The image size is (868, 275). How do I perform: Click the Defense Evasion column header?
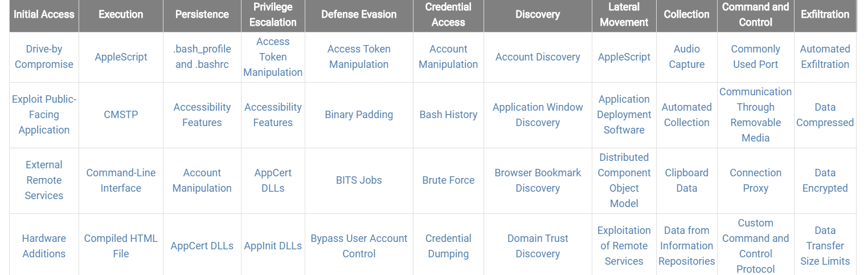click(x=359, y=14)
